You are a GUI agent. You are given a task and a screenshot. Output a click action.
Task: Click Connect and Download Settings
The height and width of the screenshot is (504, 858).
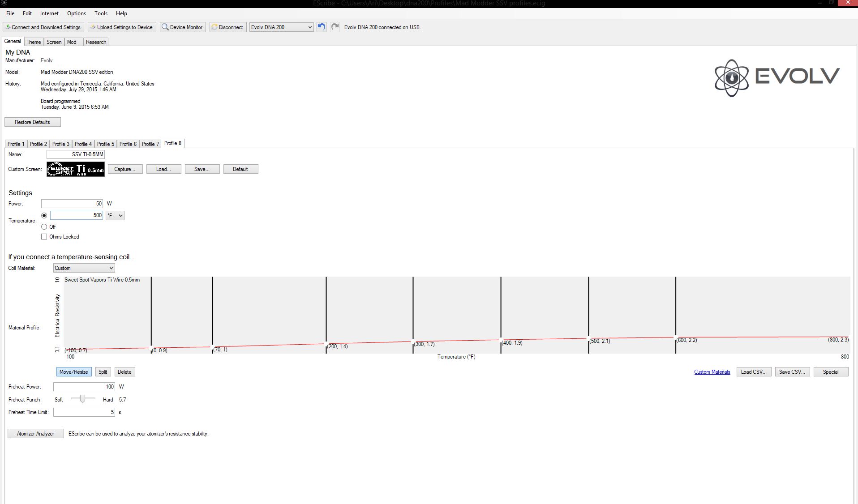pos(43,27)
